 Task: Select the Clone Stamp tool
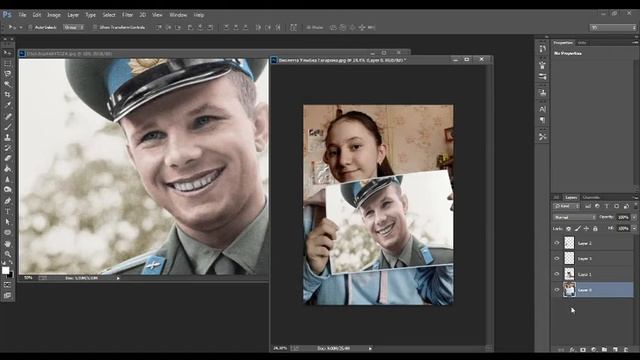point(7,138)
